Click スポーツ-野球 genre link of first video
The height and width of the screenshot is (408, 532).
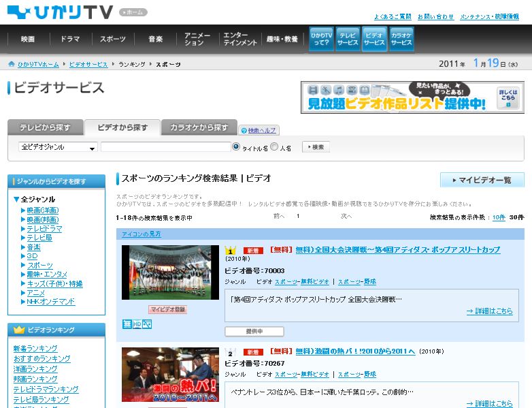(357, 281)
